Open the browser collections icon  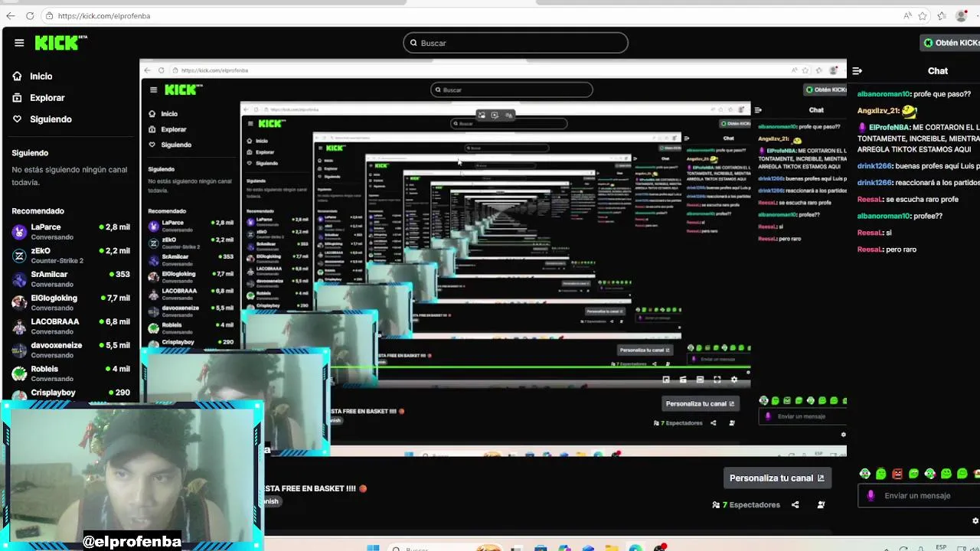(x=940, y=15)
